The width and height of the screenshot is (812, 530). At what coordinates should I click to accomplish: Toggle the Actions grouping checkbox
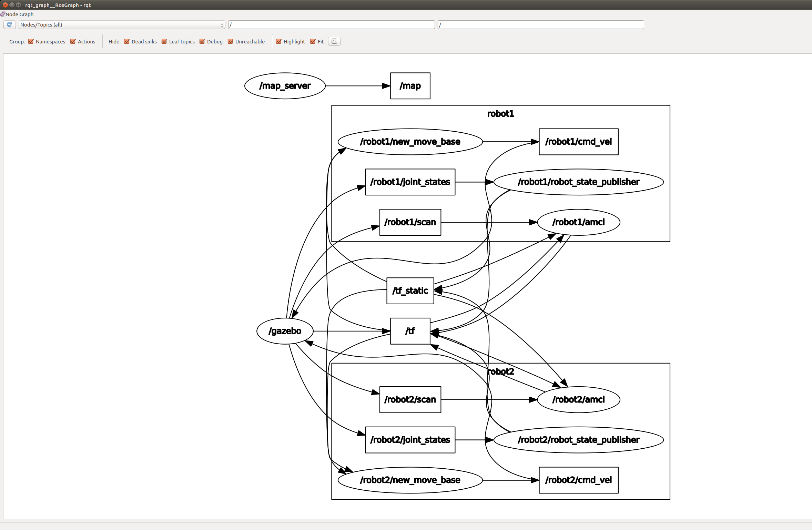point(72,41)
